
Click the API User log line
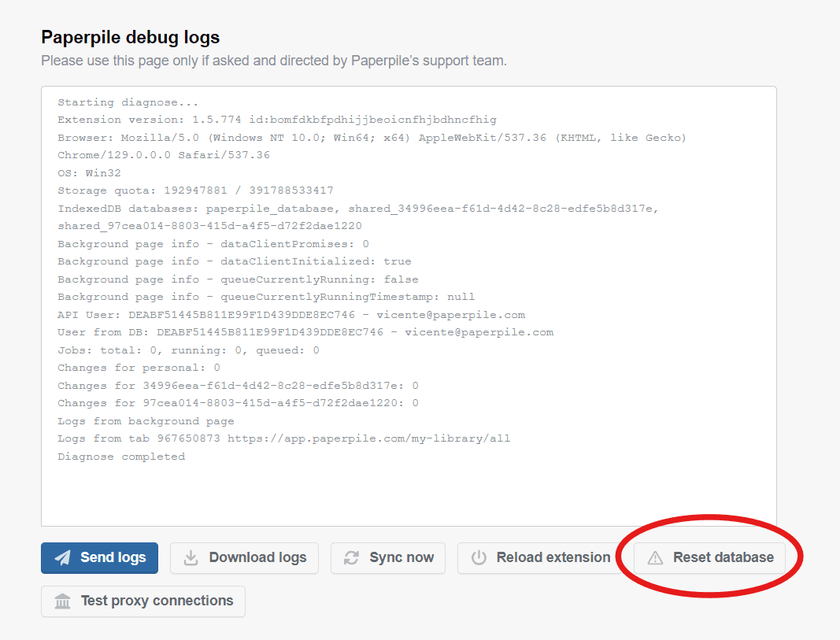click(290, 315)
